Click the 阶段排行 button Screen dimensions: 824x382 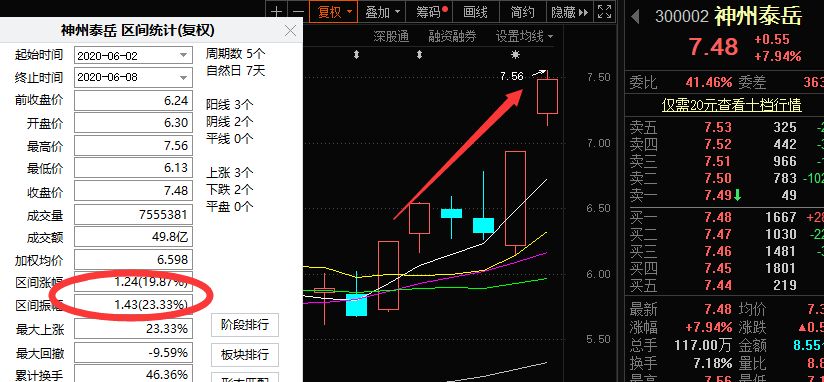(244, 325)
